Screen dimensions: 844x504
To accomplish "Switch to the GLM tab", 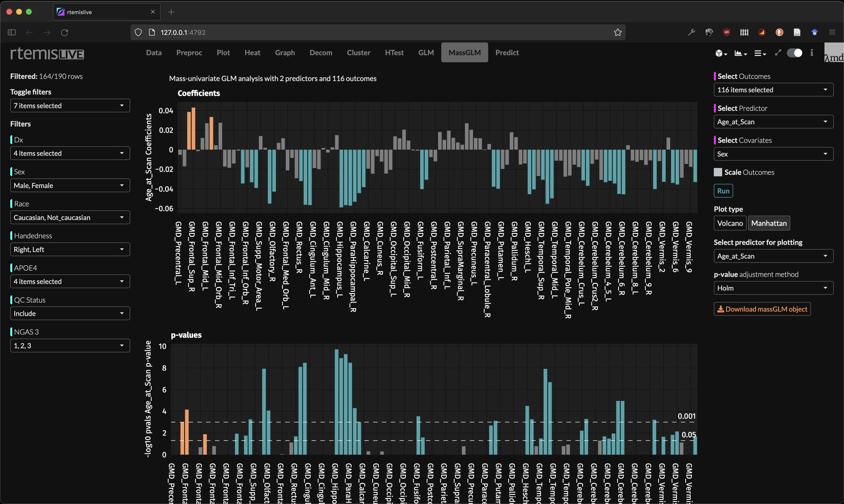I will coord(426,53).
